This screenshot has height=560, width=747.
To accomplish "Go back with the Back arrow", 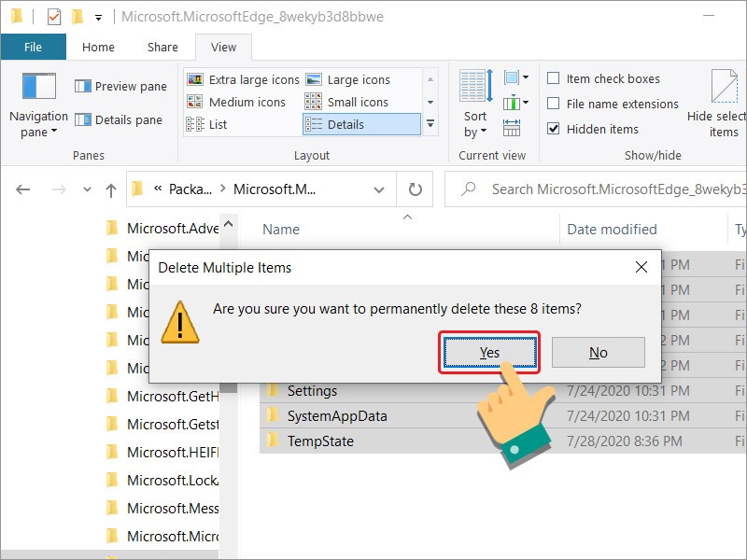I will (22, 189).
